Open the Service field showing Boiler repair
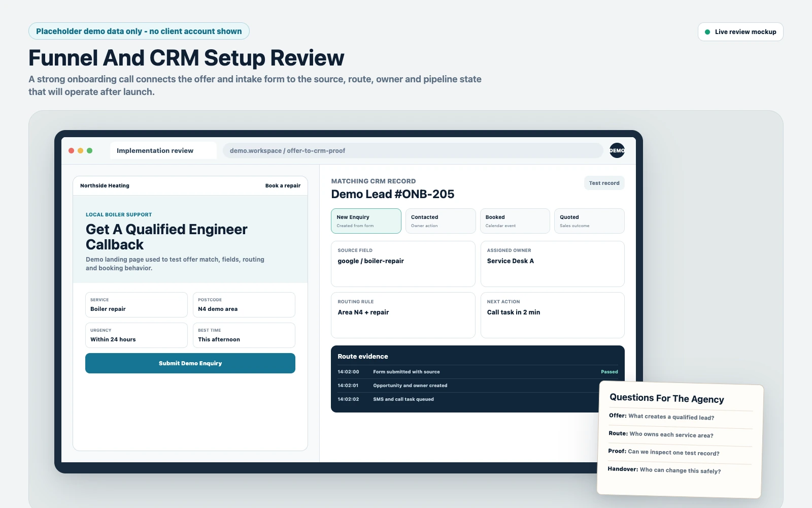This screenshot has width=812, height=508. (x=137, y=305)
